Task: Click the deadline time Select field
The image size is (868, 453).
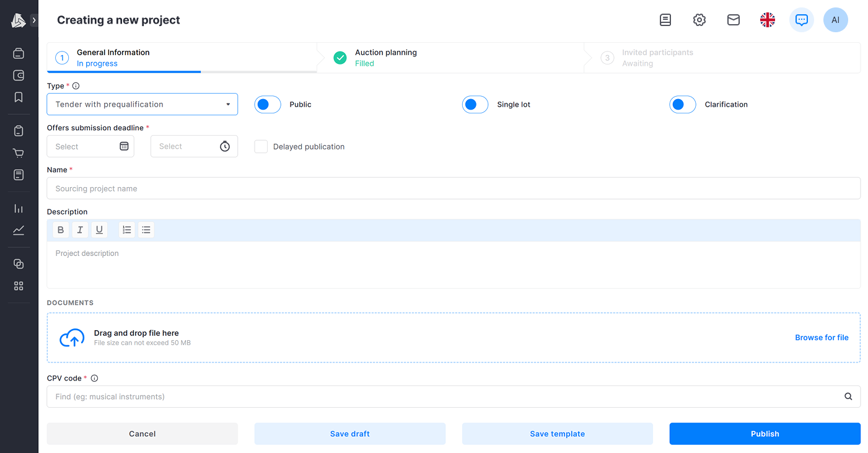Action: 194,146
